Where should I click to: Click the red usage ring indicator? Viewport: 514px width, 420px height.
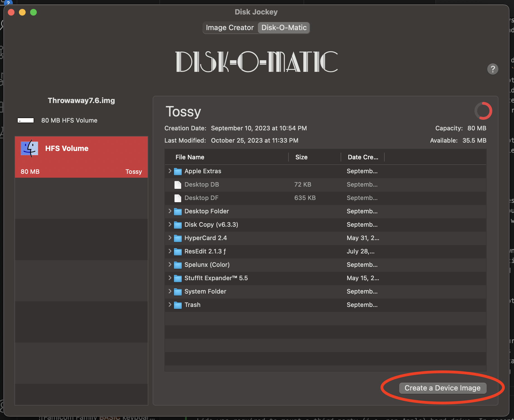pos(483,111)
